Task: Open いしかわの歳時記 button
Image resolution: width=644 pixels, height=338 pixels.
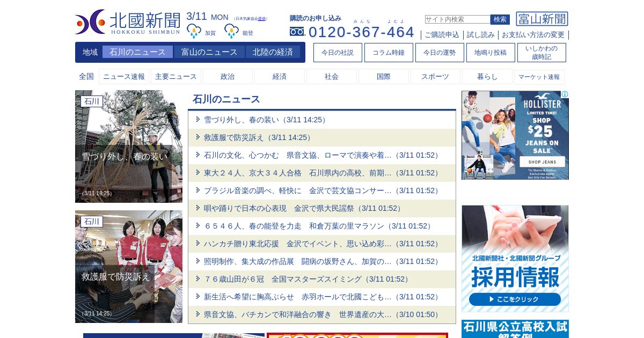Action: point(541,53)
